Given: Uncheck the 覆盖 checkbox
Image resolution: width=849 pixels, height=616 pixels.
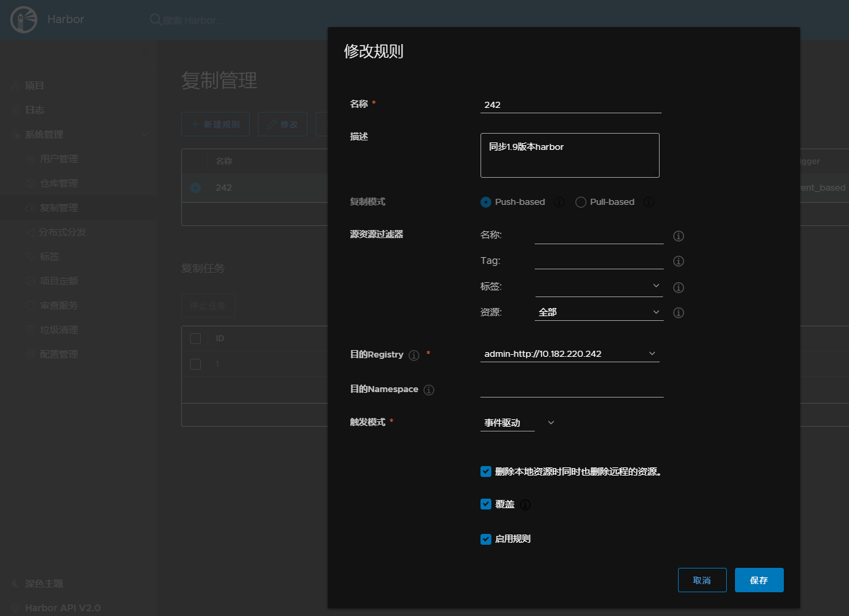Looking at the screenshot, I should pyautogui.click(x=486, y=504).
